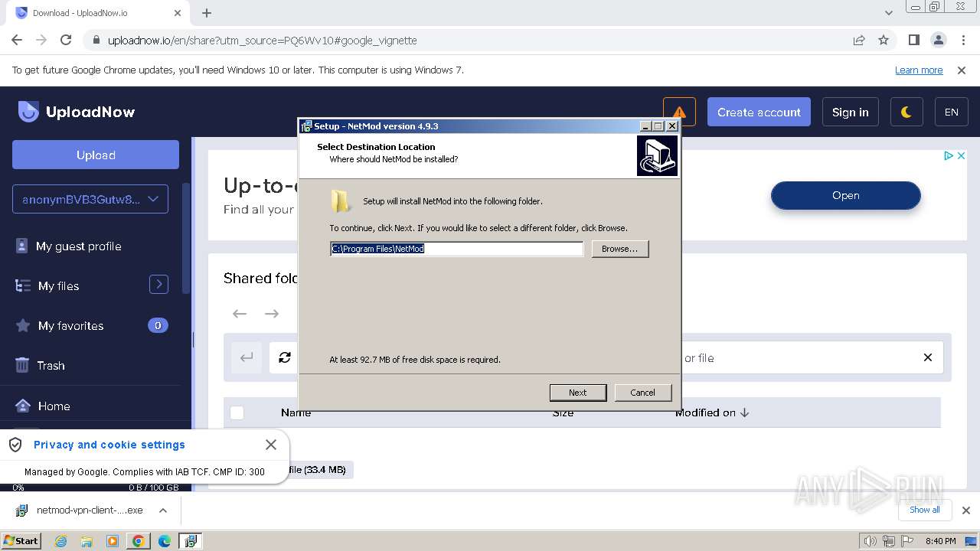Open the media player taskbar icon

113,541
